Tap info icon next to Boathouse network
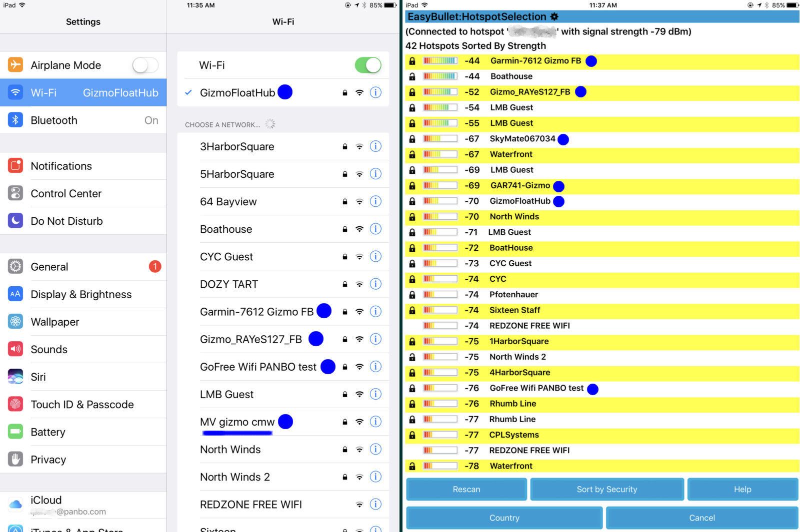The width and height of the screenshot is (800, 532). pyautogui.click(x=375, y=229)
